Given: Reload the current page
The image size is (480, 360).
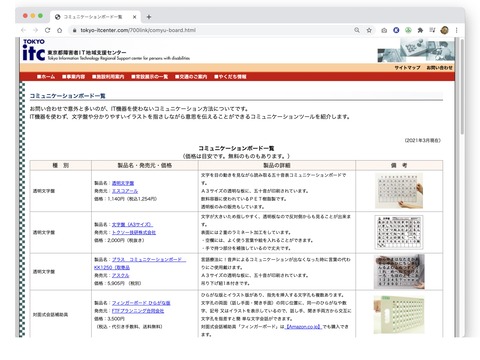Looking at the screenshot, I should [x=47, y=30].
